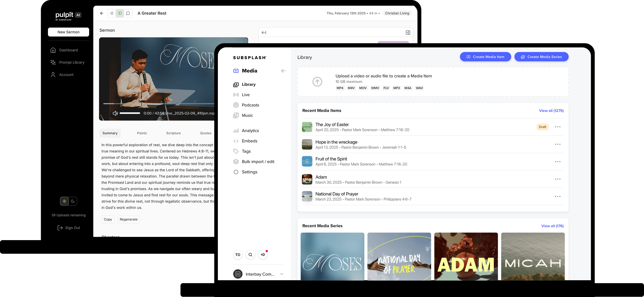This screenshot has width=644, height=297.
Task: Toggle the side panel layout icon in Pulpit
Action: 408,33
